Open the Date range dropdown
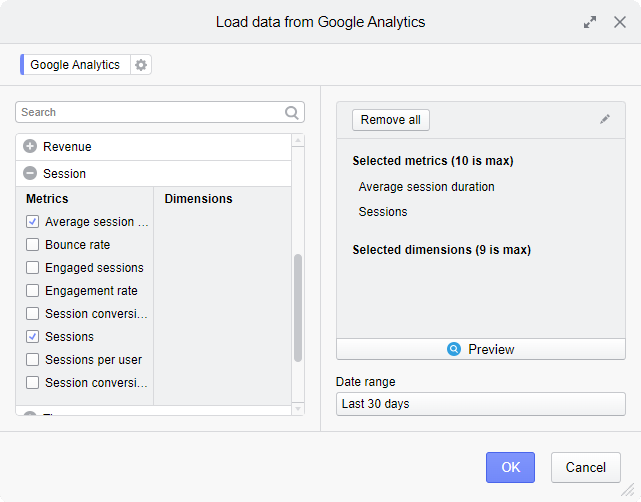Screen dimensions: 641x502 pos(481,404)
